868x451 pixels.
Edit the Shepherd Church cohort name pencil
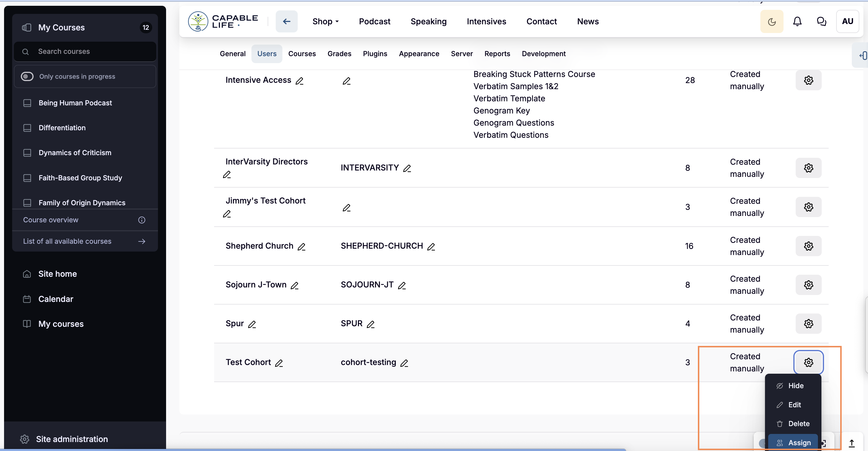click(x=301, y=247)
